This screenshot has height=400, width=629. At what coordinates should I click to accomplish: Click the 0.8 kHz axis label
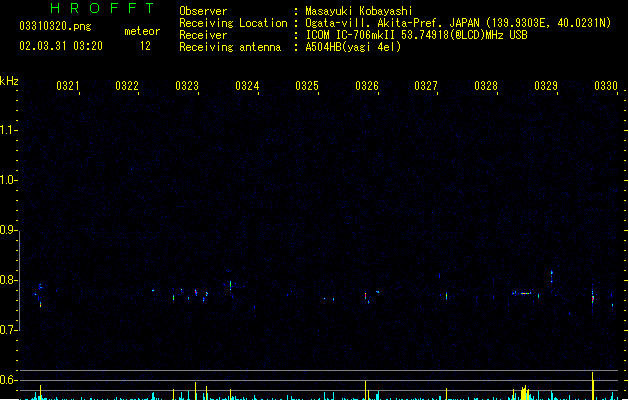(x=7, y=280)
